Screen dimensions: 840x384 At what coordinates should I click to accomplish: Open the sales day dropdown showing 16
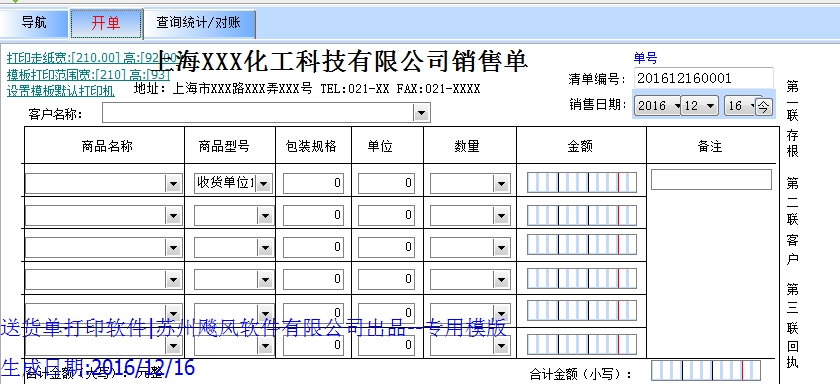click(x=739, y=106)
